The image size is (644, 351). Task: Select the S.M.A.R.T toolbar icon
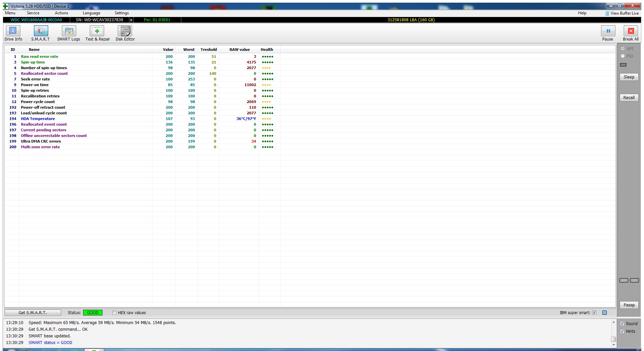(41, 31)
